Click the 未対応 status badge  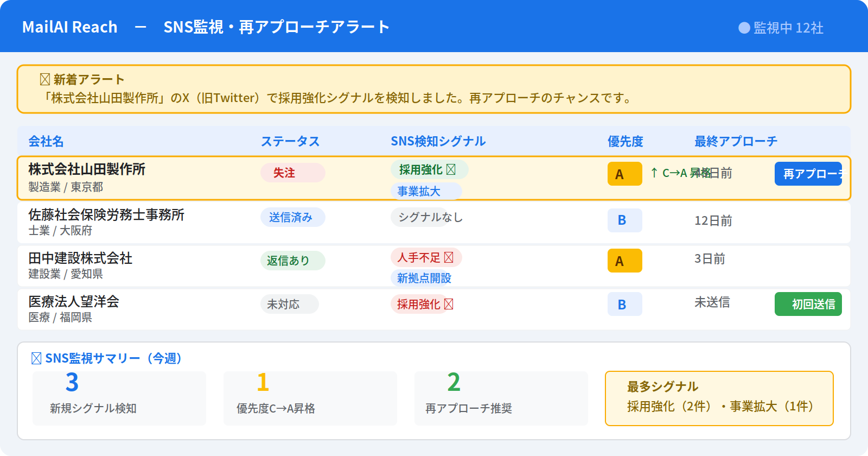point(290,304)
